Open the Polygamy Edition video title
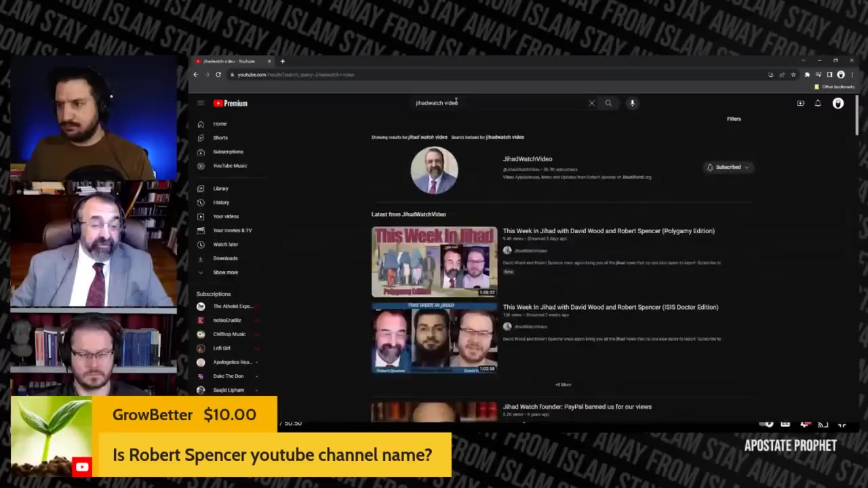The height and width of the screenshot is (488, 868). 609,230
